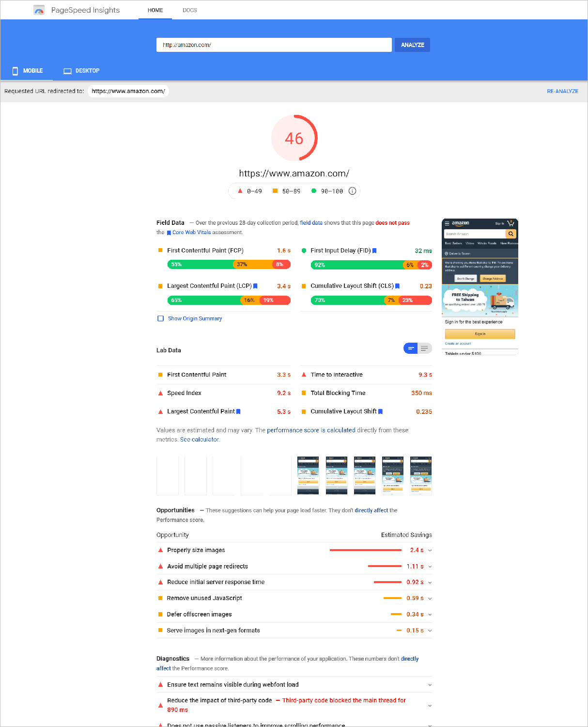Expand the Properly size images opportunity
Screen dimensions: 588x727
pyautogui.click(x=429, y=550)
